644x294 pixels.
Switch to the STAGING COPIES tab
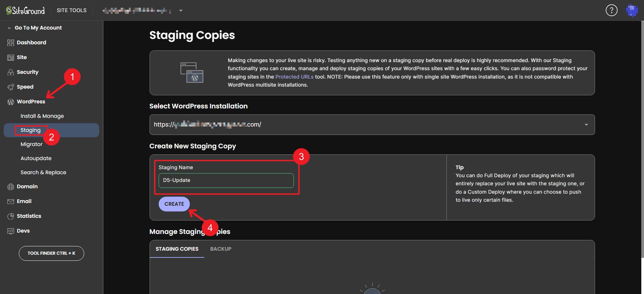[177, 249]
